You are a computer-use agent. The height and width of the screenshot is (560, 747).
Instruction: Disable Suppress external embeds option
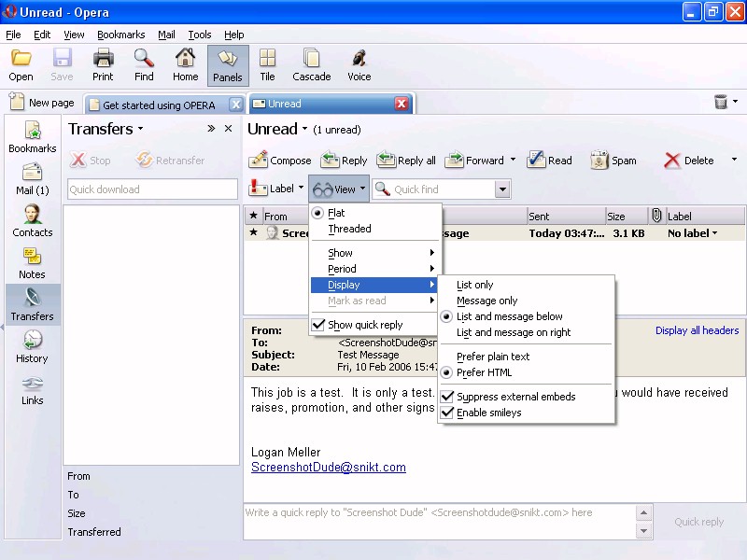tap(515, 397)
